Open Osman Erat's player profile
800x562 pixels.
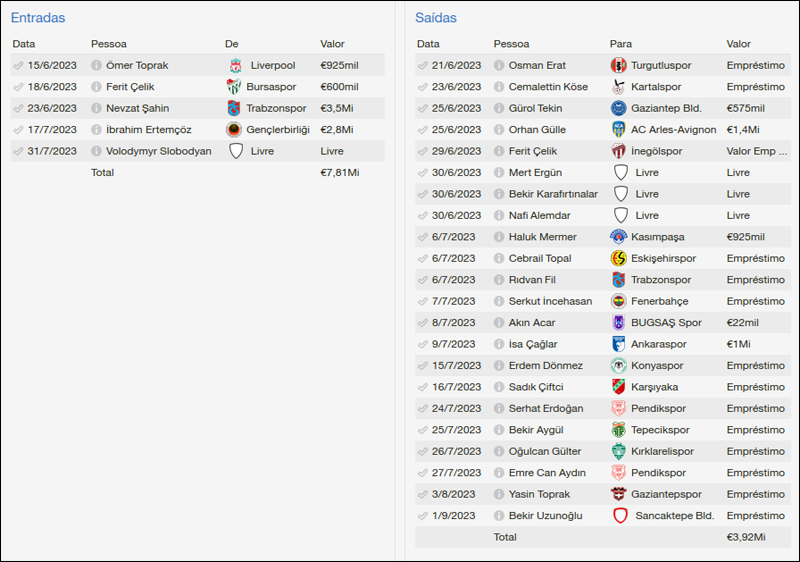(x=537, y=66)
